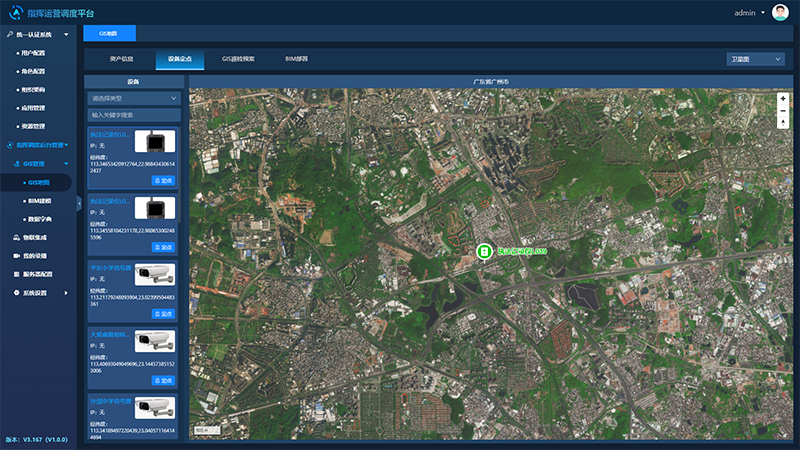Open the 请选择类型 device type dropdown
The width and height of the screenshot is (800, 450).
coord(134,99)
